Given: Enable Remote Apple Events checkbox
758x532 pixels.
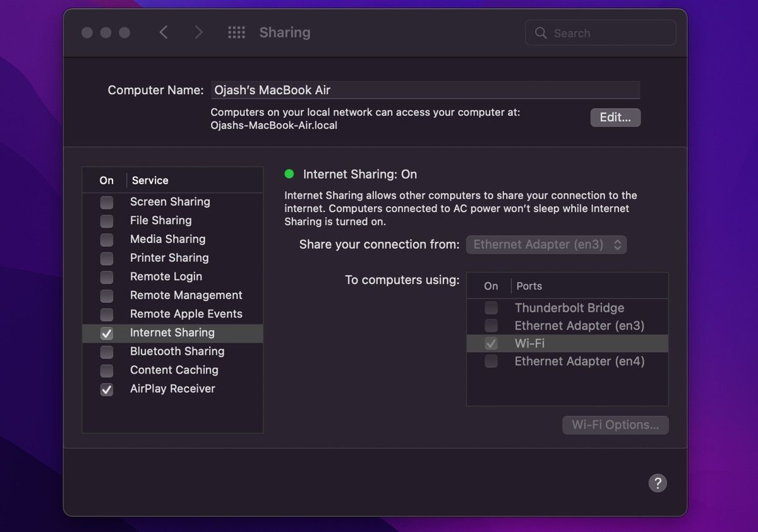Looking at the screenshot, I should coord(107,314).
